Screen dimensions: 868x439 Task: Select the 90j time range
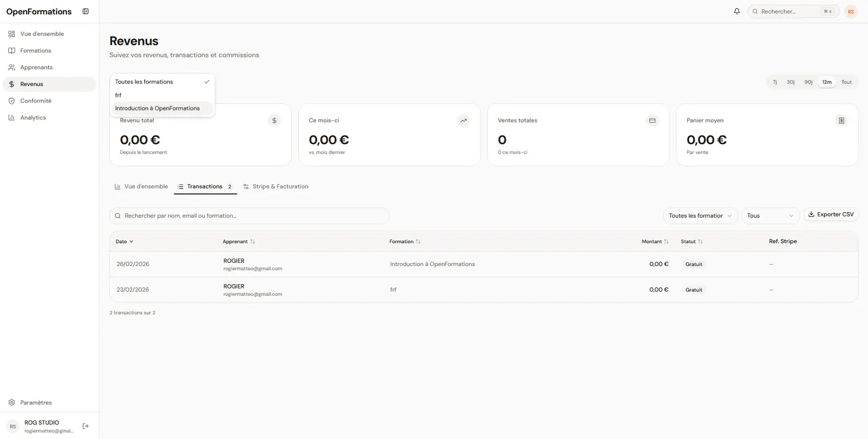coord(808,82)
